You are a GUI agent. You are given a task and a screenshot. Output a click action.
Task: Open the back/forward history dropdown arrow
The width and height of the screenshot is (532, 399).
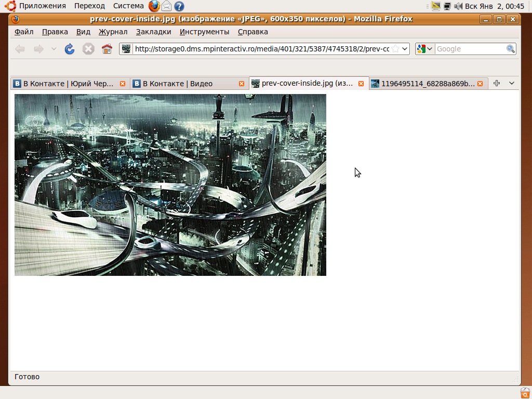[x=54, y=49]
